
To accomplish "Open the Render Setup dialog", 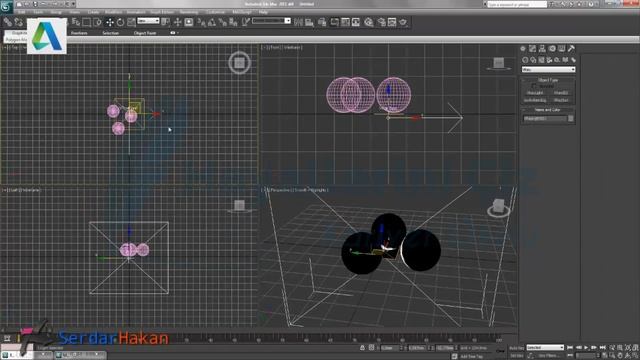I will coord(381,22).
